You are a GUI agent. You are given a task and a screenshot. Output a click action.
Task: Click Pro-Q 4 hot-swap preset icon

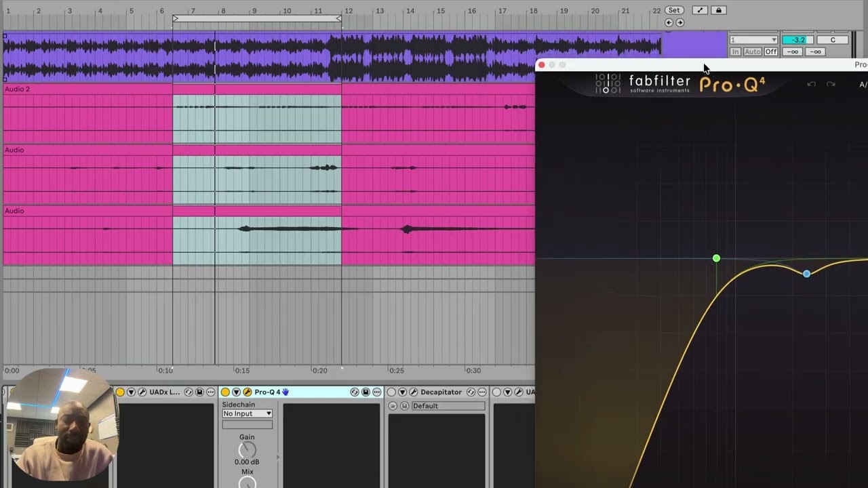[x=355, y=392]
